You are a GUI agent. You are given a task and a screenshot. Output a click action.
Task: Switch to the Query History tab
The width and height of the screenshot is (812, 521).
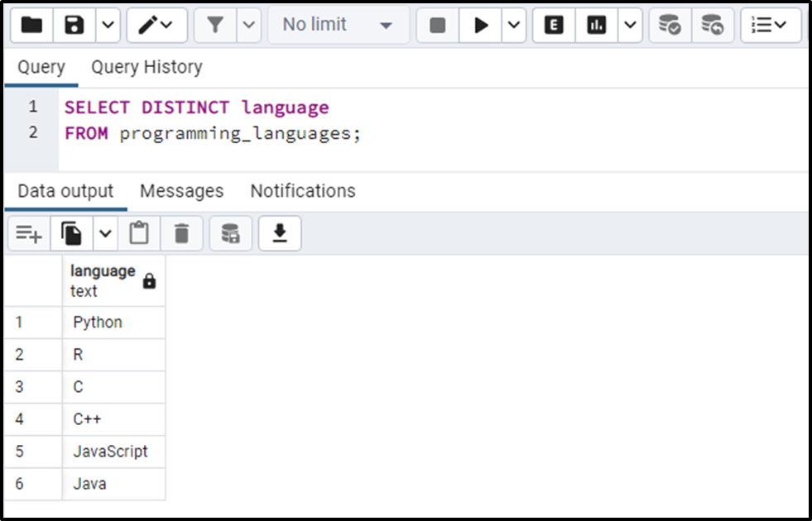(147, 67)
